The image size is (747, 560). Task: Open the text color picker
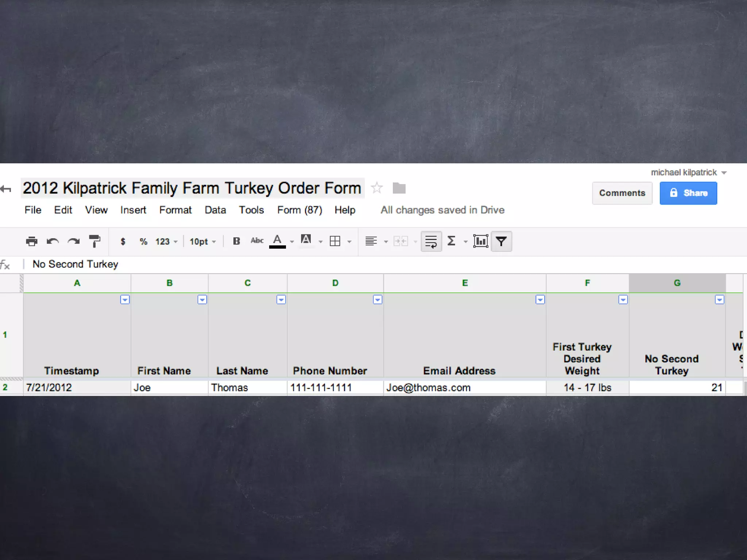pos(278,241)
